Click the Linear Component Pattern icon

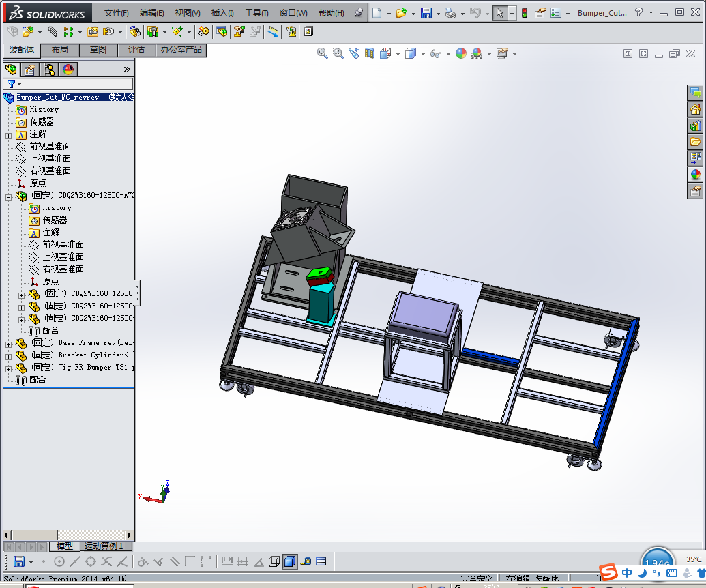(x=68, y=31)
